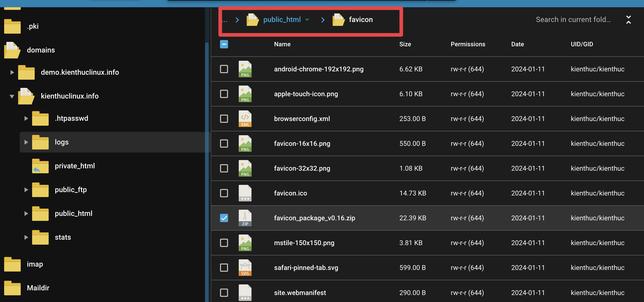Click the PNG icon for android-chrome-192x192.png

tap(245, 69)
